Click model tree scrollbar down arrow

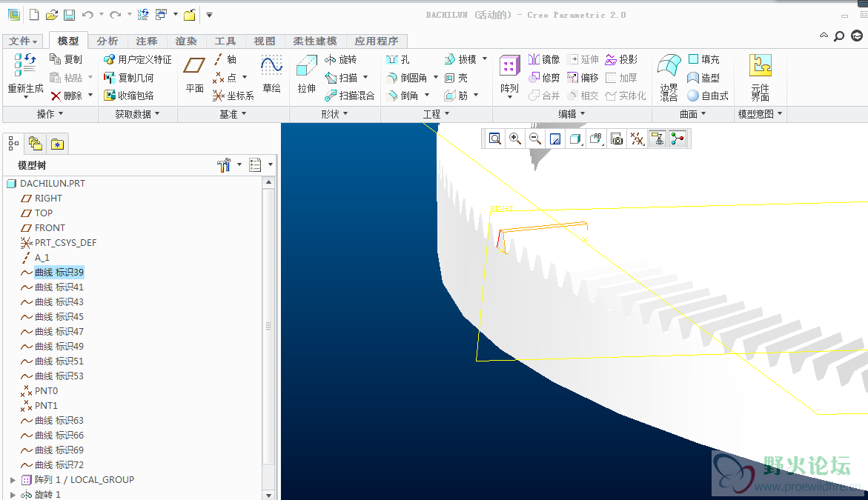268,495
